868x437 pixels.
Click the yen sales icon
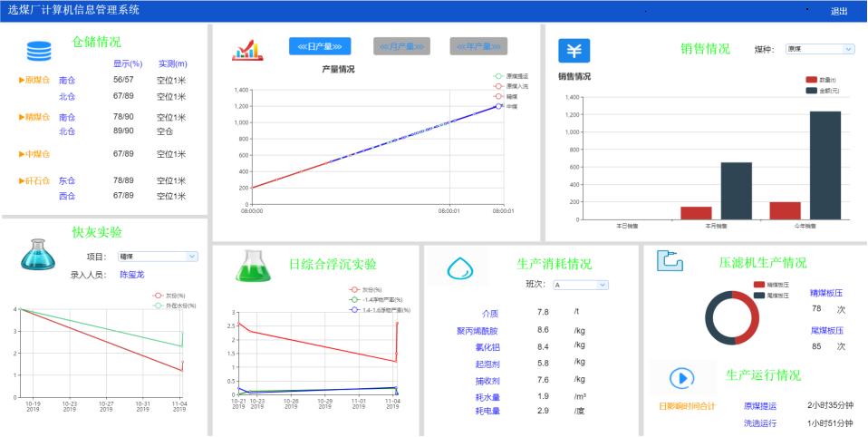[x=574, y=51]
